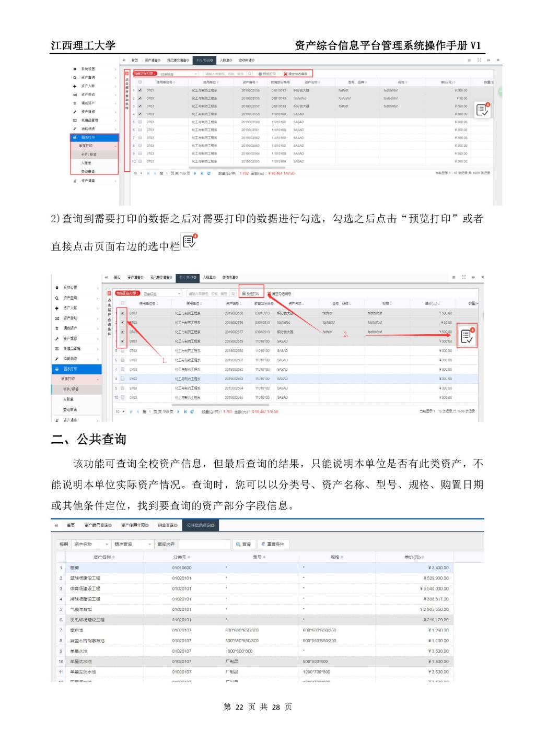
Task: Click the pager refresh icon in top screenshot
Action: click(x=209, y=173)
